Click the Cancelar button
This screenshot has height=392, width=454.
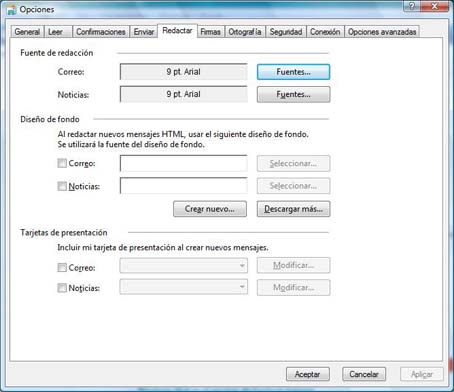point(364,374)
